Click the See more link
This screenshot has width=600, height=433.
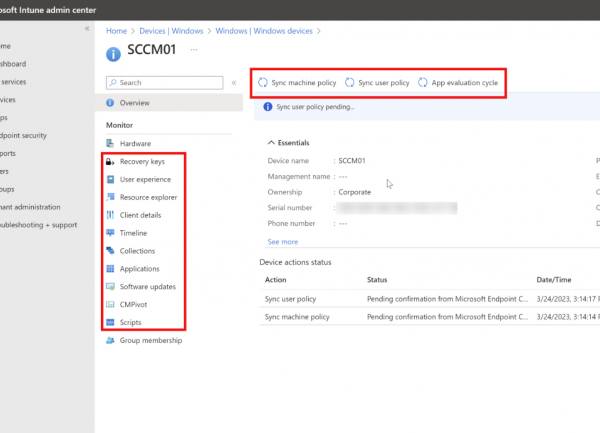[283, 242]
